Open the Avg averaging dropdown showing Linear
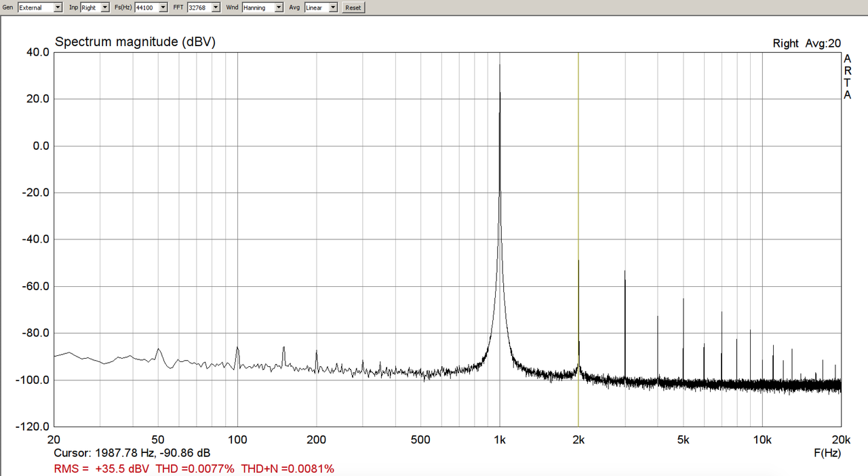The height and width of the screenshot is (476, 868). [x=320, y=7]
